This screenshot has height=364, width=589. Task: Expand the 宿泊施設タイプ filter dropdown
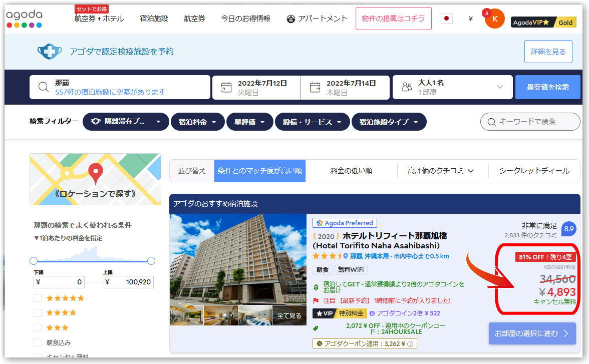[389, 122]
